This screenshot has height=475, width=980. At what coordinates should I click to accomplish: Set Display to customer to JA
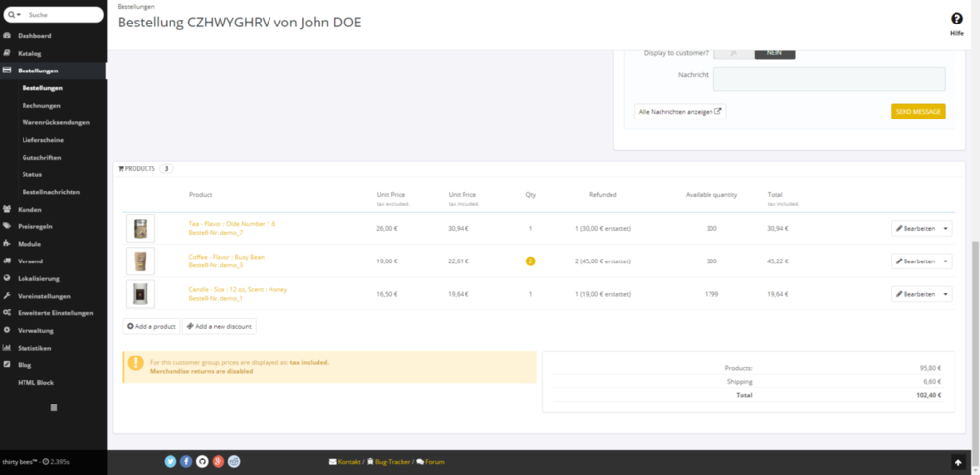733,53
